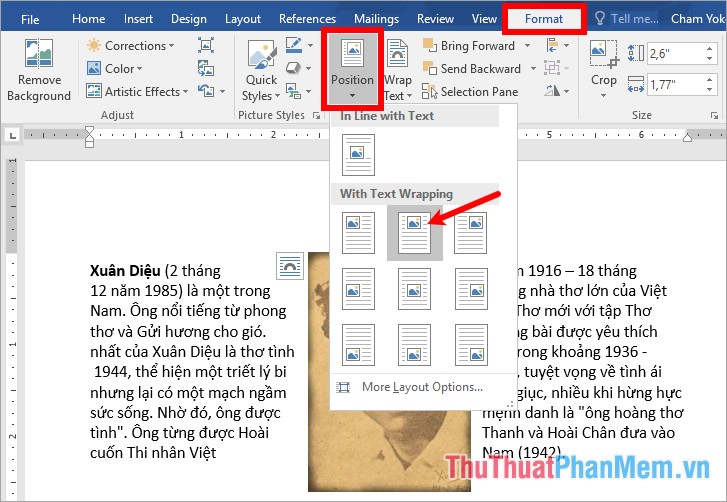Choose Bottom Right position with text wrapping

[x=471, y=344]
